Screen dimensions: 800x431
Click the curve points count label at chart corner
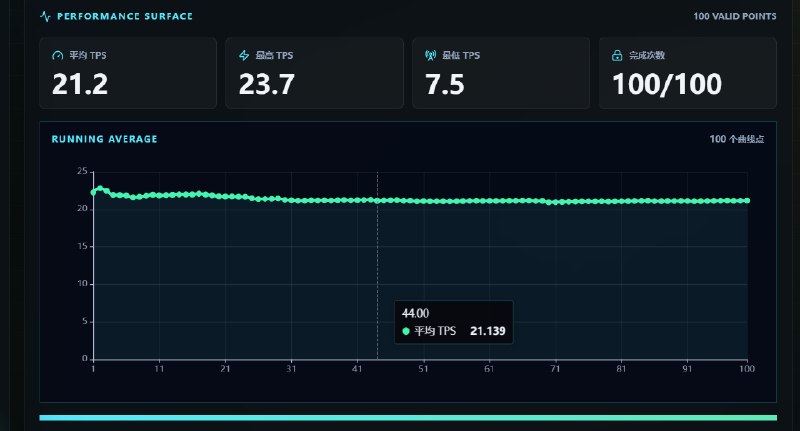pos(737,139)
